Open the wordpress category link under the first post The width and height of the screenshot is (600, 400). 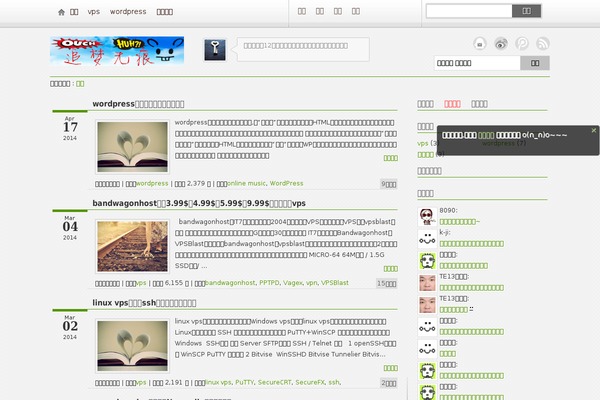pyautogui.click(x=152, y=184)
